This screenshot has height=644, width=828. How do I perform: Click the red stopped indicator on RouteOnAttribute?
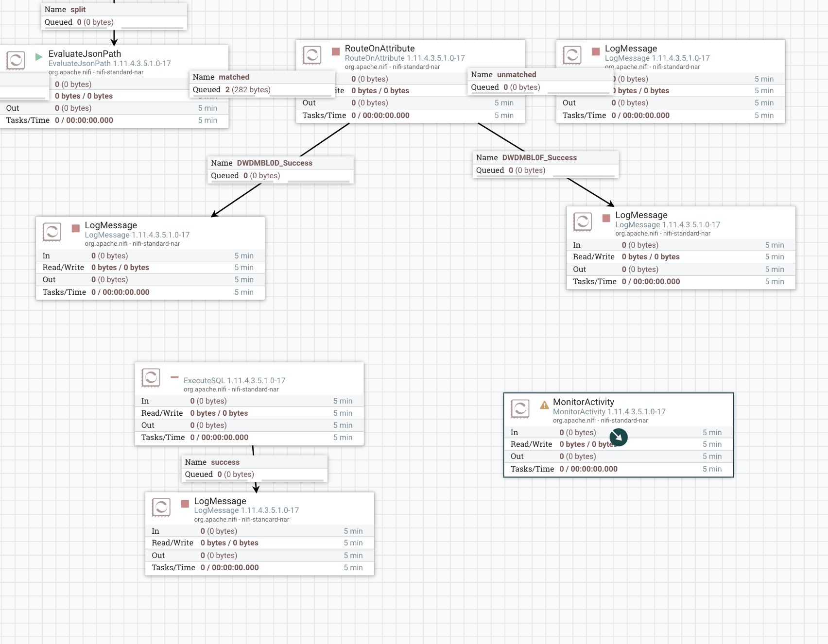336,51
